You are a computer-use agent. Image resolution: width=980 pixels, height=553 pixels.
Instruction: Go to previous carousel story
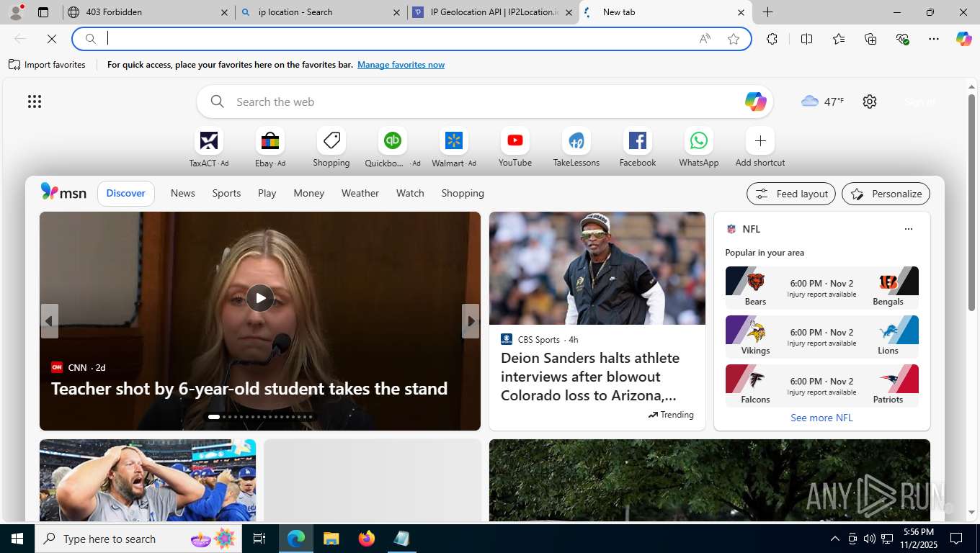coord(50,321)
